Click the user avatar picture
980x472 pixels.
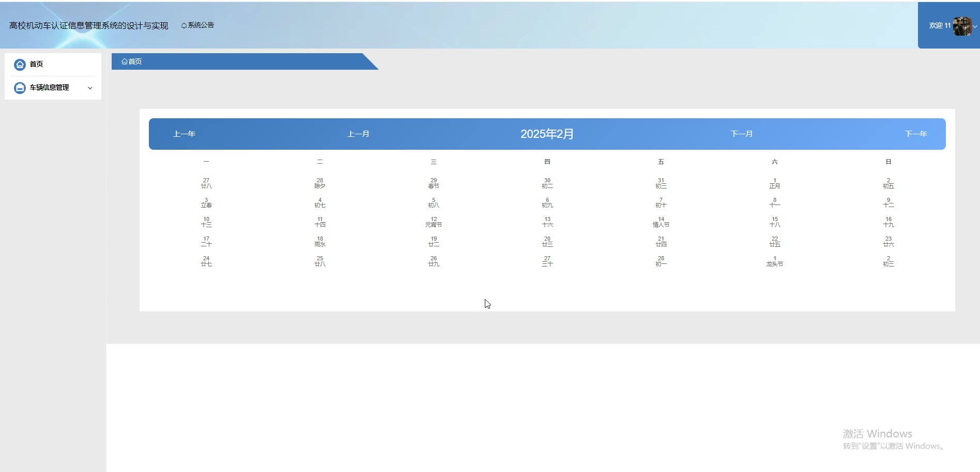coord(962,26)
